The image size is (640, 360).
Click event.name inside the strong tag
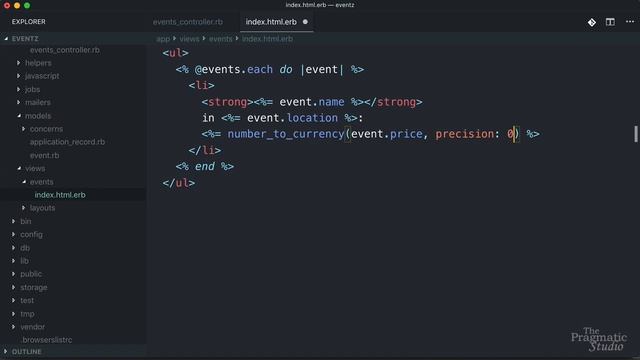point(312,102)
